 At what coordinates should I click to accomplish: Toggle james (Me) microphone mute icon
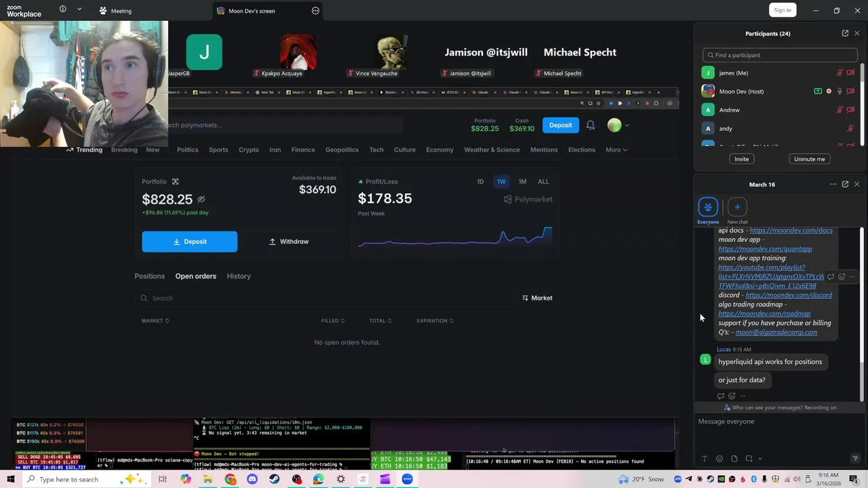(840, 73)
